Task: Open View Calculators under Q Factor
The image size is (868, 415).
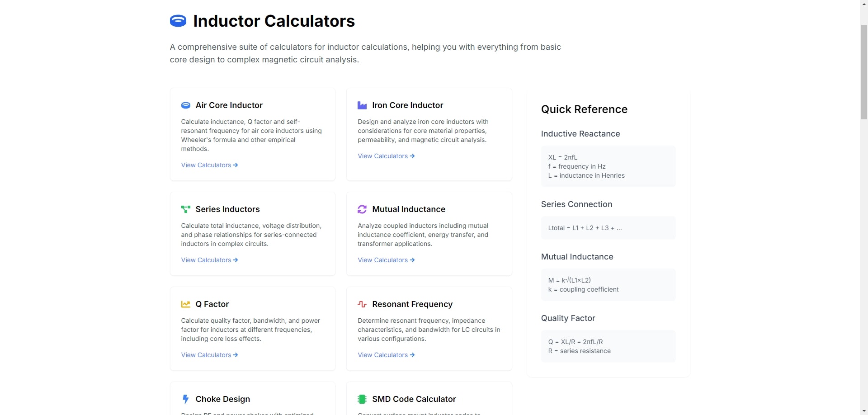Action: pos(209,355)
